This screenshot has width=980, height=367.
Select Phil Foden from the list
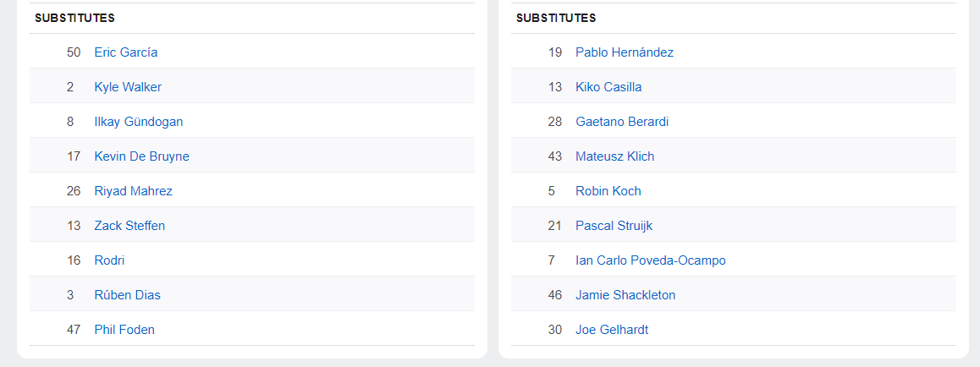pos(124,330)
